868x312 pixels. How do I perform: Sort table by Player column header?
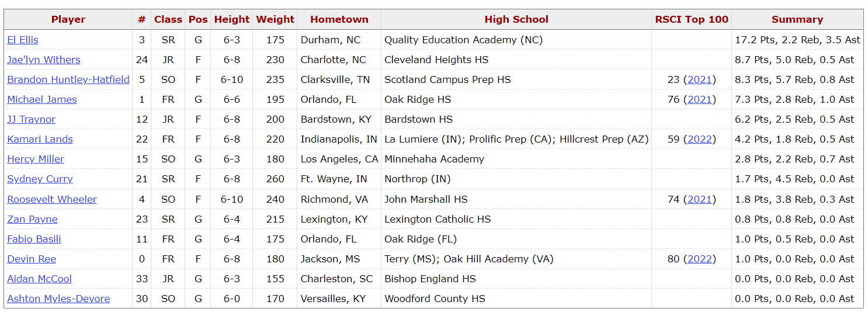[x=68, y=19]
